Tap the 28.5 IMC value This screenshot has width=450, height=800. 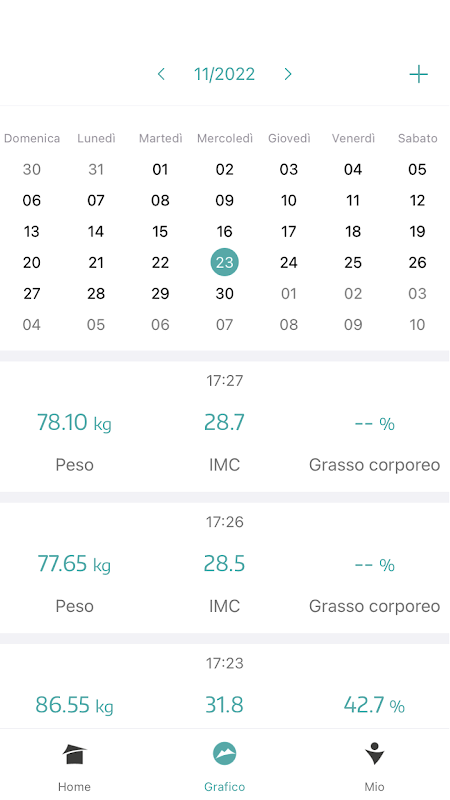pos(224,564)
